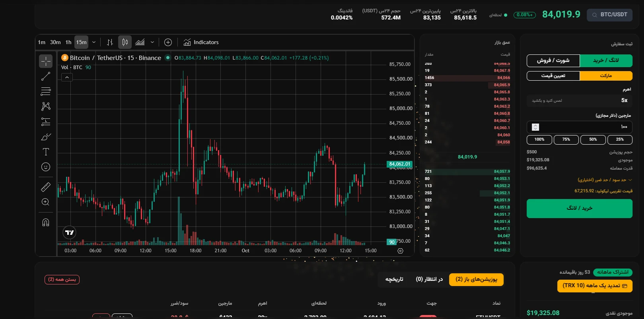Viewport: 644px width, 319px height.
Task: Select the text annotation tool
Action: coord(46,152)
